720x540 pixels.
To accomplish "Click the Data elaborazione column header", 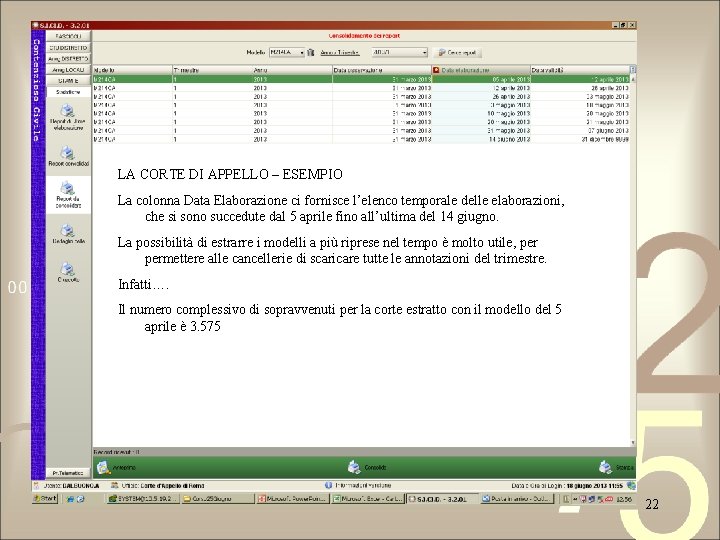I will 481,70.
